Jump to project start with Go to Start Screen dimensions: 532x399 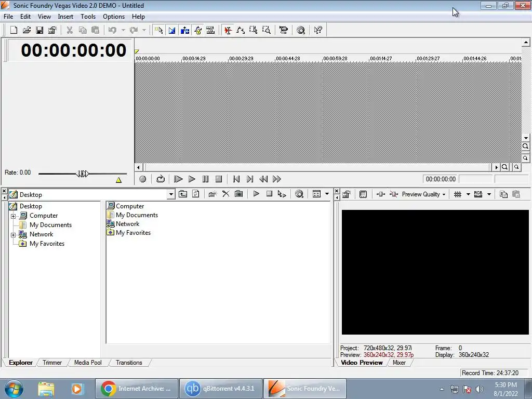coord(236,179)
